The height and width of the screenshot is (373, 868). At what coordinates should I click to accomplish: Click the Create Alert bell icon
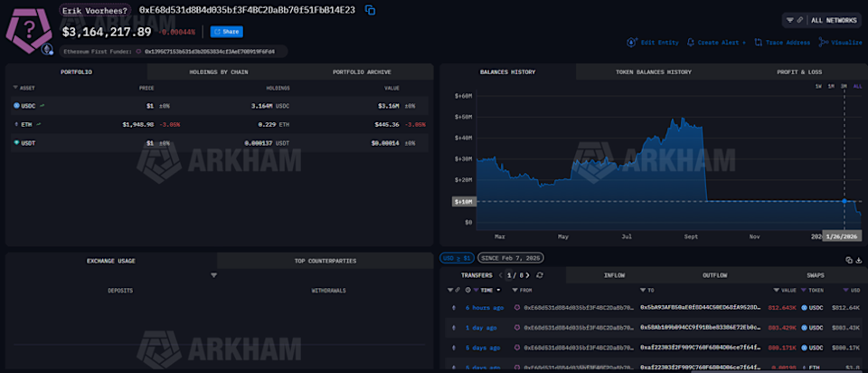point(690,43)
